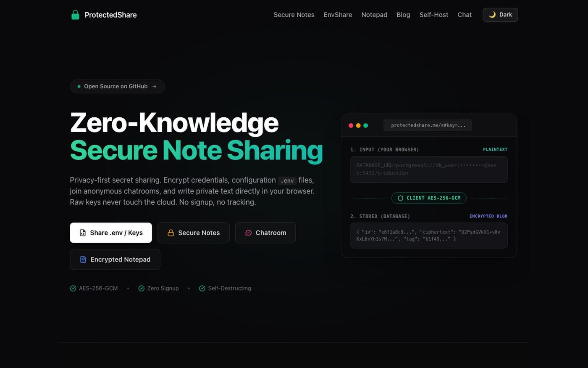Go to EnvShare in the navigation bar

pyautogui.click(x=338, y=15)
